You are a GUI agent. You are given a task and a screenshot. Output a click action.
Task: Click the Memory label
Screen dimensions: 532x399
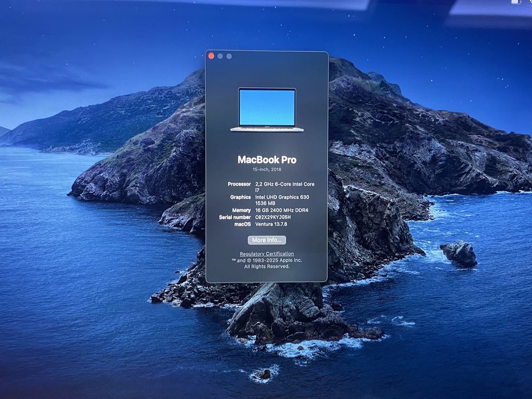[242, 210]
